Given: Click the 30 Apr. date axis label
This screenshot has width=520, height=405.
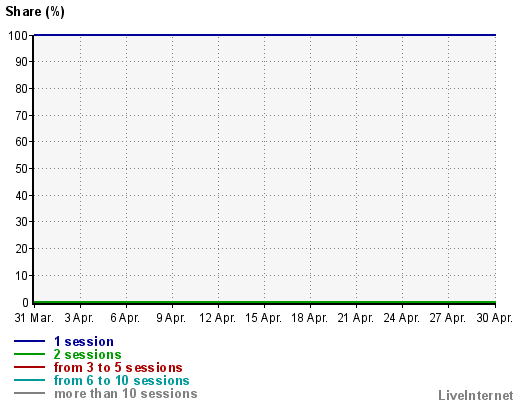Looking at the screenshot, I should [x=494, y=318].
